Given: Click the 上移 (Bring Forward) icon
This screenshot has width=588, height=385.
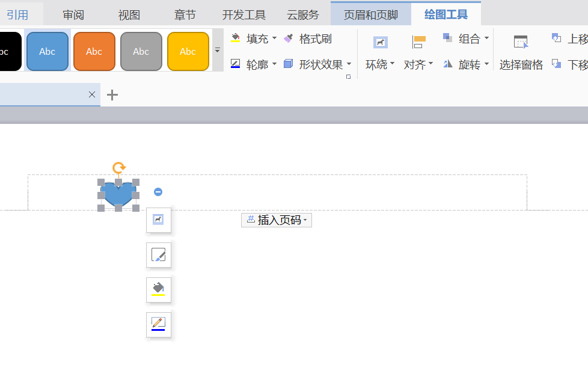Looking at the screenshot, I should coord(557,37).
